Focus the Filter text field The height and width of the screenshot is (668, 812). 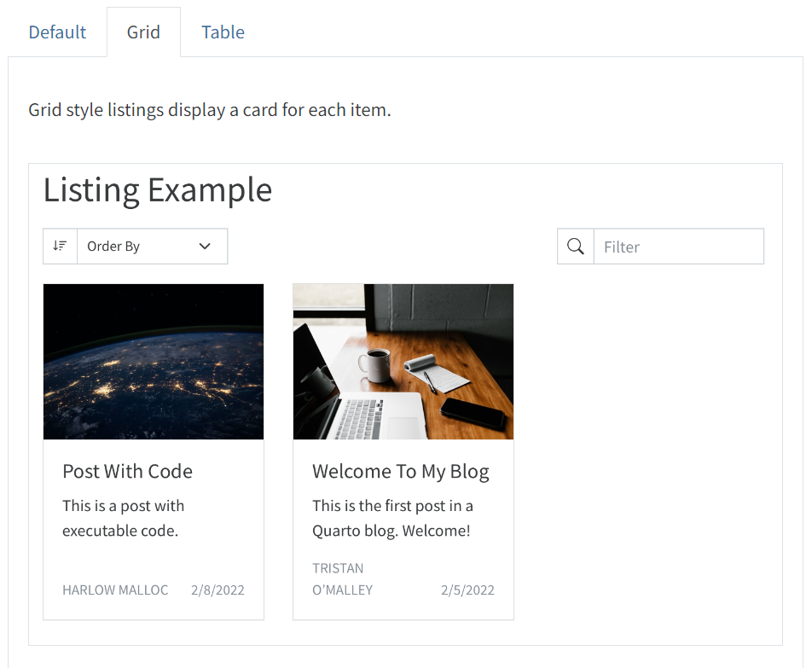coord(678,247)
